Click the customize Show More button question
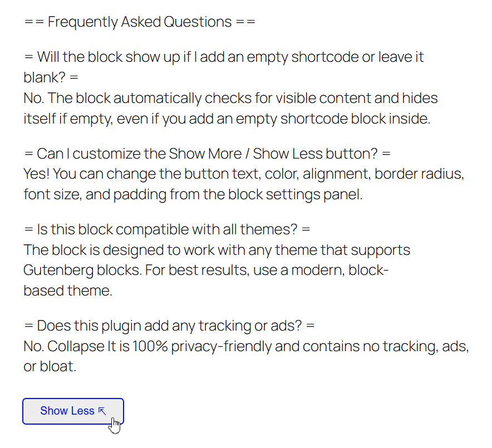Image resolution: width=492 pixels, height=448 pixels. tap(207, 154)
